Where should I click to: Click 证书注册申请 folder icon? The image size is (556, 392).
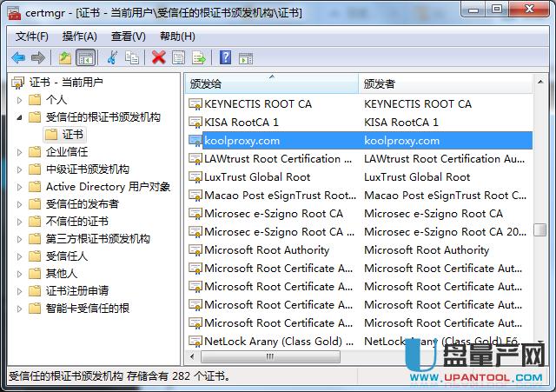(35, 291)
